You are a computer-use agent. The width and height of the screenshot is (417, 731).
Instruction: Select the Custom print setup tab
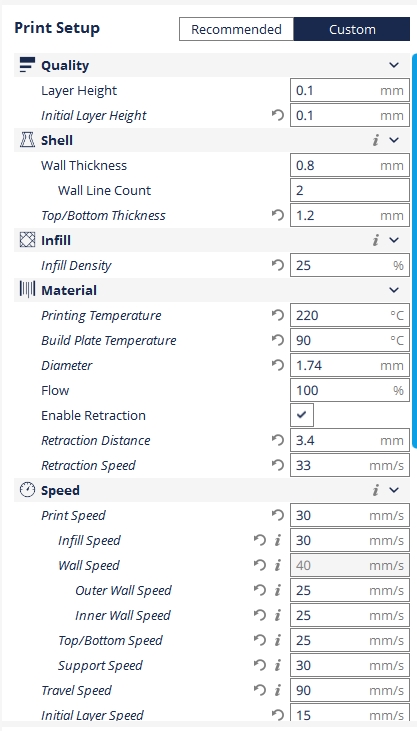point(352,29)
